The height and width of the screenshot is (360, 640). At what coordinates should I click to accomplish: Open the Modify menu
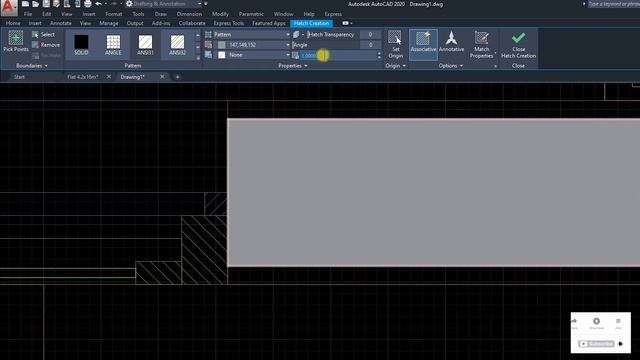coord(220,14)
